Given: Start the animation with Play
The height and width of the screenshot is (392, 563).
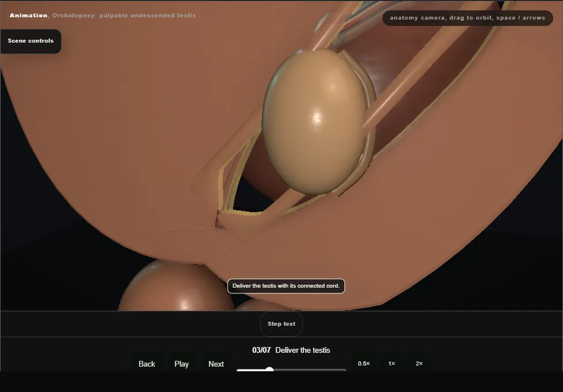Looking at the screenshot, I should point(181,364).
